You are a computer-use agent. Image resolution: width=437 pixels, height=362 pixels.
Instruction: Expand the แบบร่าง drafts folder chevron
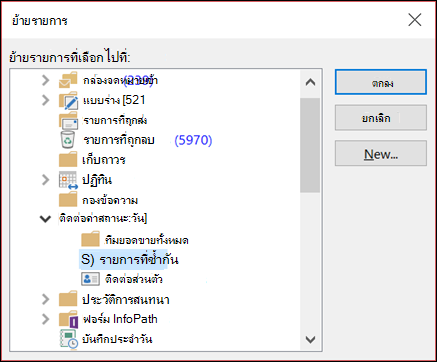tap(45, 100)
